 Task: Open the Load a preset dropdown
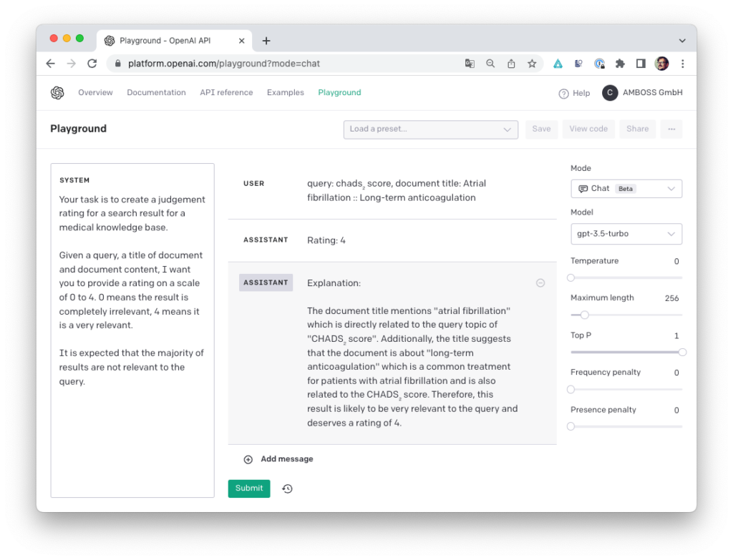click(x=430, y=129)
